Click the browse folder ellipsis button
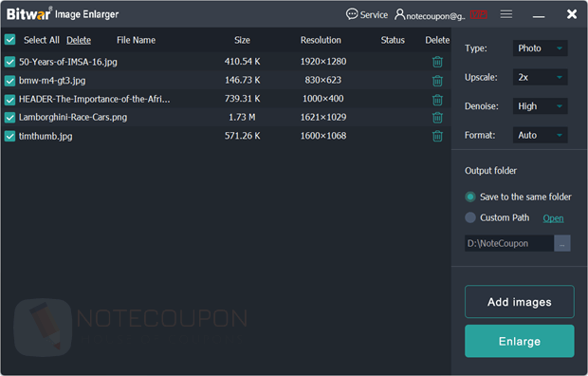Image resolution: width=588 pixels, height=376 pixels. [562, 243]
